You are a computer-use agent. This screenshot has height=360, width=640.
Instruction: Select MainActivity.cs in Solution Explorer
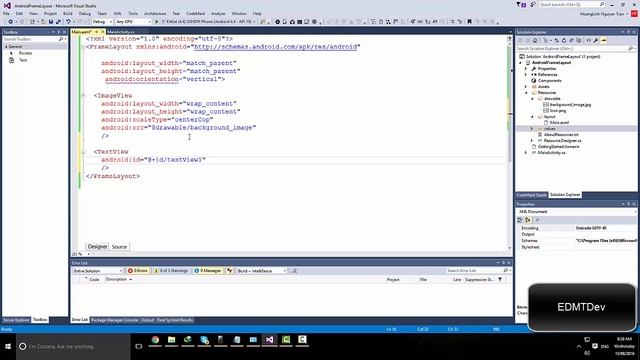tap(551, 153)
